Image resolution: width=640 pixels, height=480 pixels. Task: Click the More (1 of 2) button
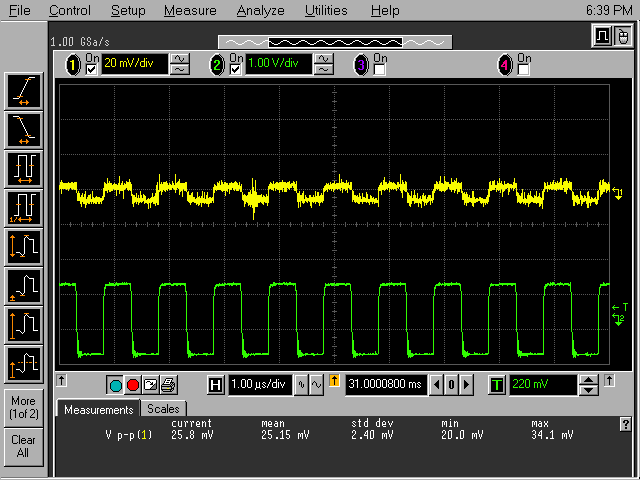(23, 407)
